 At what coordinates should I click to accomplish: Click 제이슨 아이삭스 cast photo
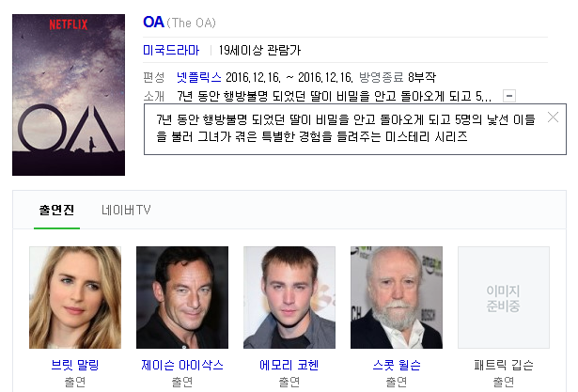(x=182, y=298)
